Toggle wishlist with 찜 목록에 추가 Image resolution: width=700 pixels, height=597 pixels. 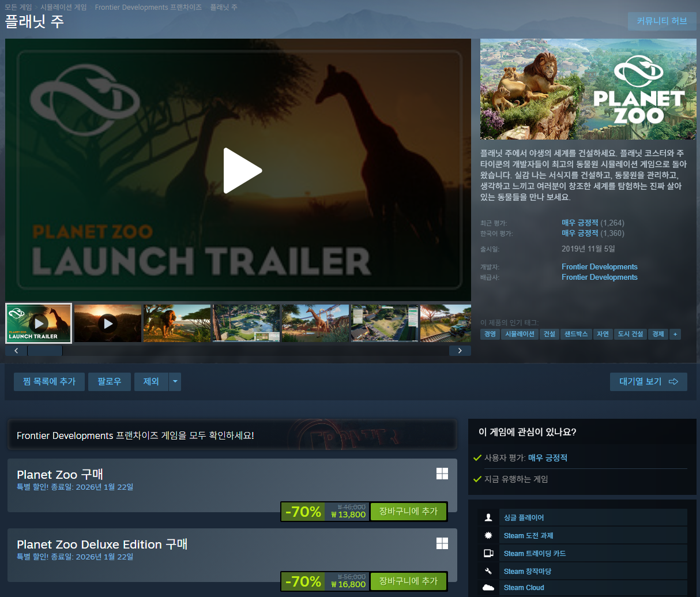[49, 382]
